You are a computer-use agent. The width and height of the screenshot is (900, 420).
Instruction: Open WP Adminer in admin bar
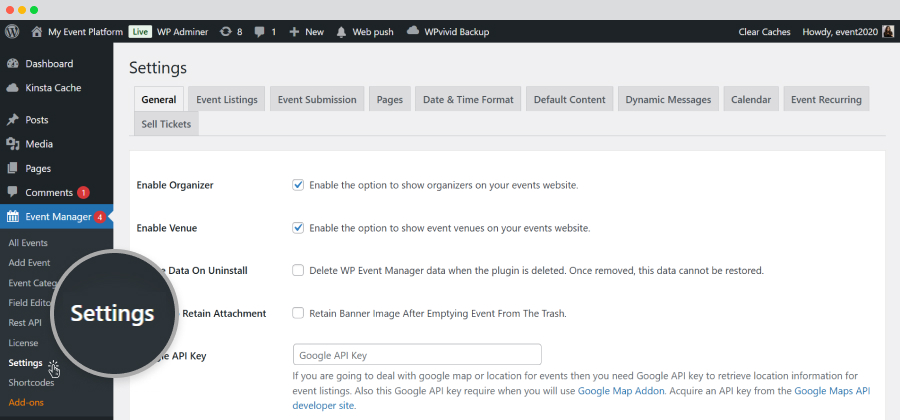pos(183,32)
